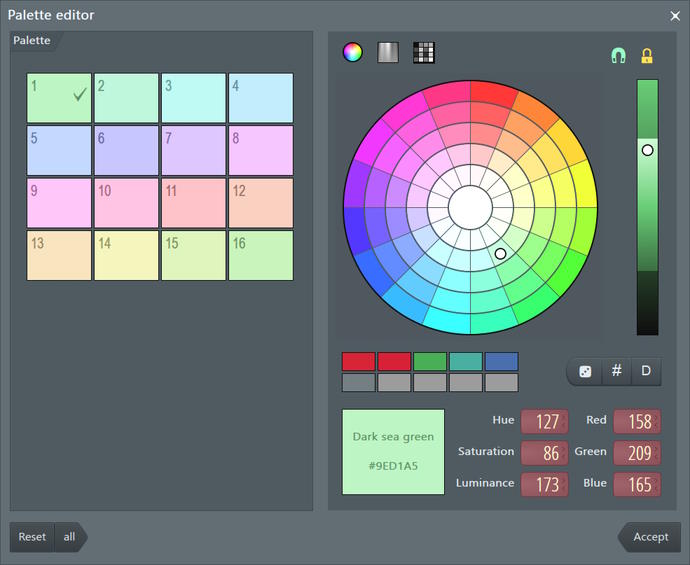Toggle the yellow padlock lock icon
This screenshot has width=690, height=565.
(x=647, y=56)
